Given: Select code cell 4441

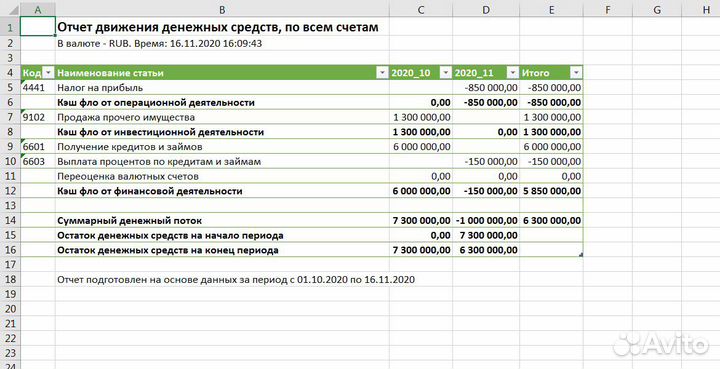Looking at the screenshot, I should click(x=38, y=87).
